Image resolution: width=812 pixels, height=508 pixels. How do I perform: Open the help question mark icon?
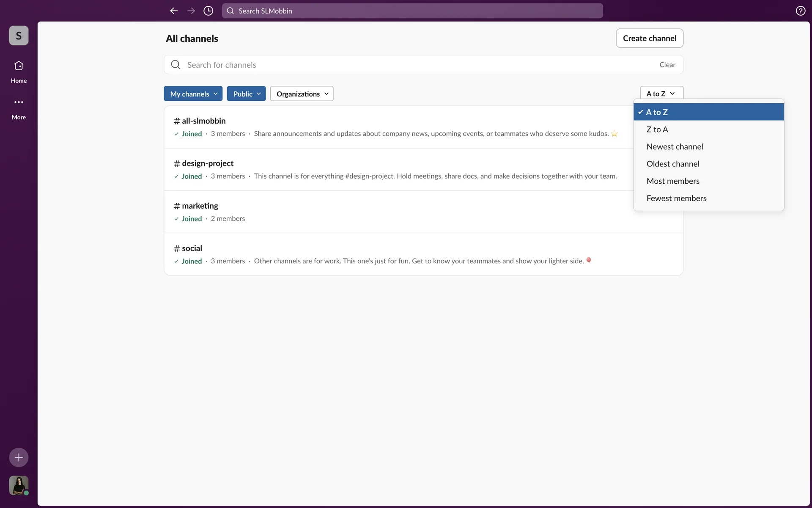[x=800, y=11]
